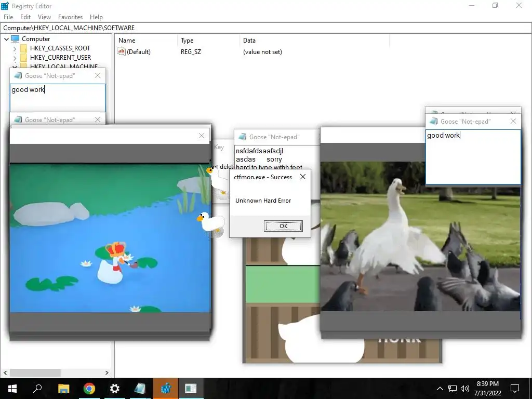Click the (Default) value string icon
Viewport: 532px width, 399px height.
click(122, 51)
